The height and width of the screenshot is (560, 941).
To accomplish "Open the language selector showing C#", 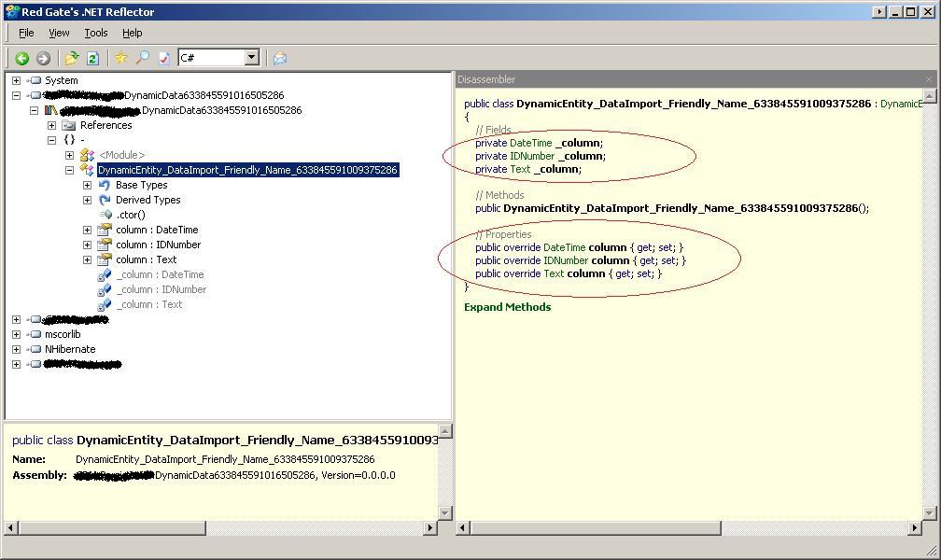I will pyautogui.click(x=252, y=56).
